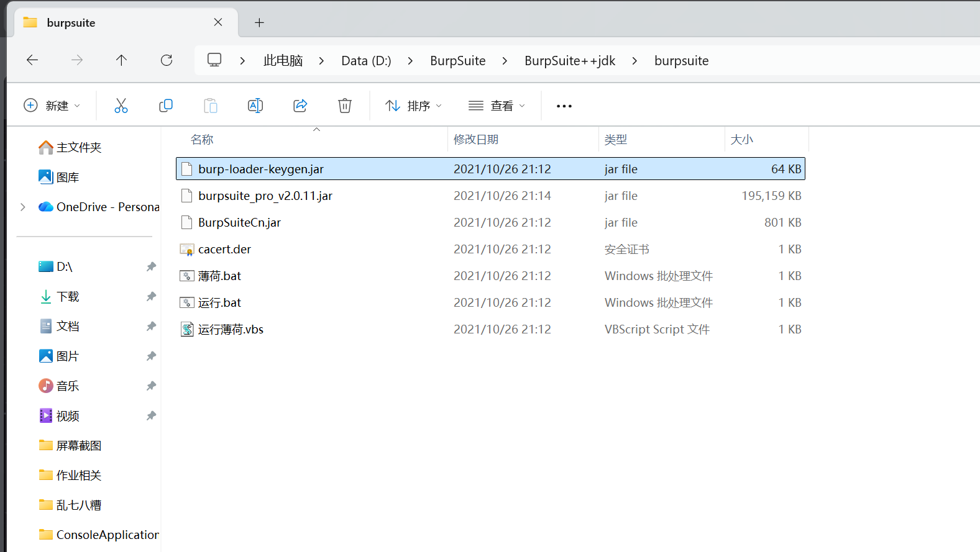Go up one folder level arrow
The image size is (980, 552).
click(121, 60)
